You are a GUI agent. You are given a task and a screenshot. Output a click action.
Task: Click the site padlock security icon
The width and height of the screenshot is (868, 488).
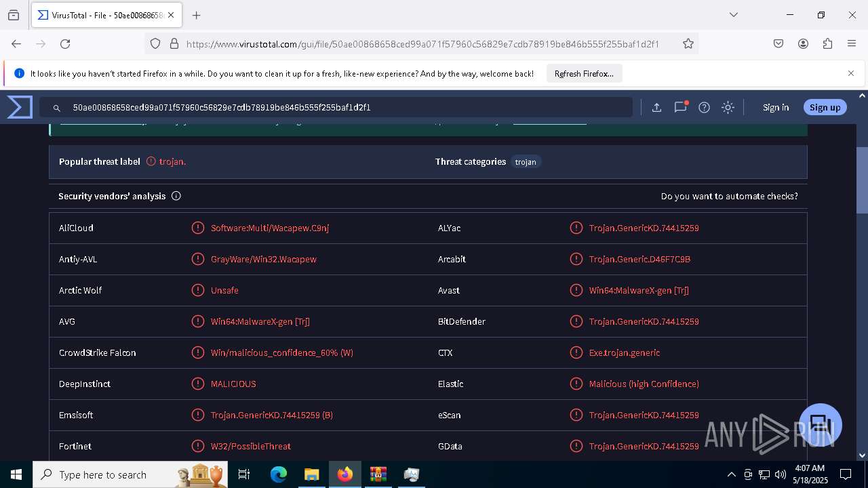tap(174, 43)
